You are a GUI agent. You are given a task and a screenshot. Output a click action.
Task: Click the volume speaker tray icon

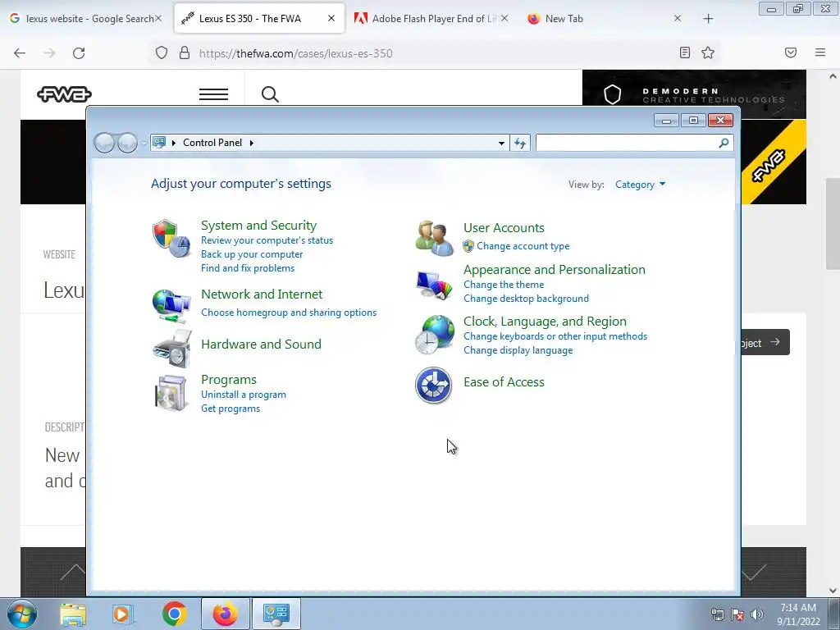(x=757, y=614)
